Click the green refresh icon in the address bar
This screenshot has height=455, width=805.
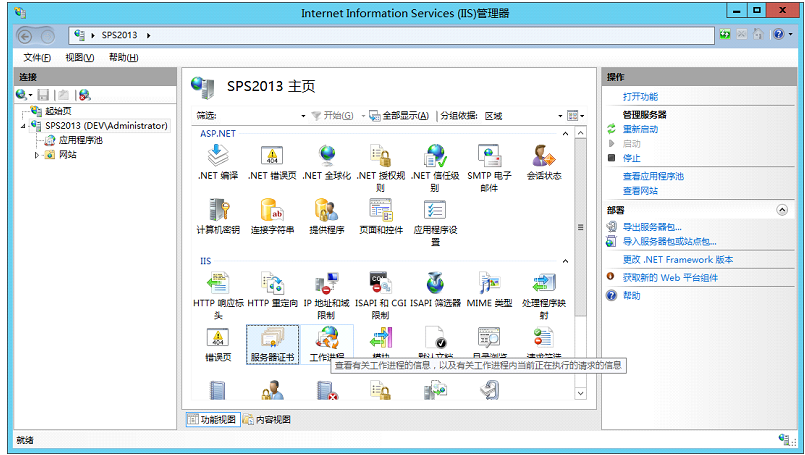(725, 34)
